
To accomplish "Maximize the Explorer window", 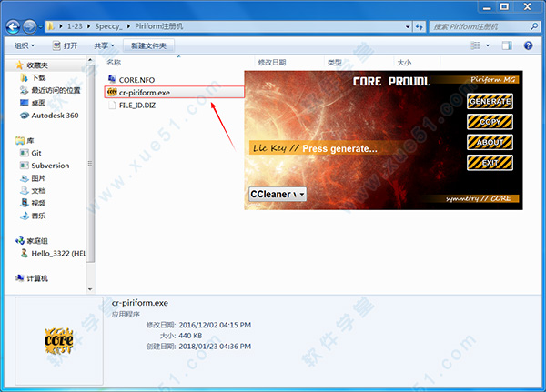I will click(504, 6).
